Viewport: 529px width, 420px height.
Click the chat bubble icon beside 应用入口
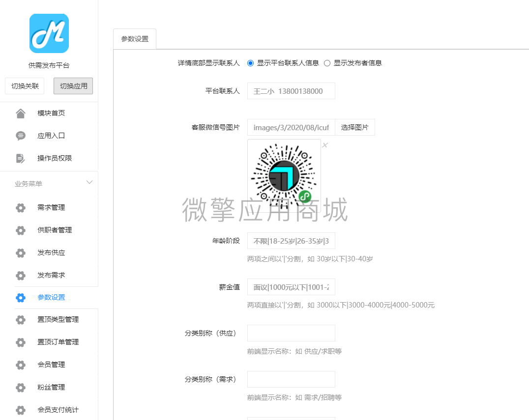[21, 136]
